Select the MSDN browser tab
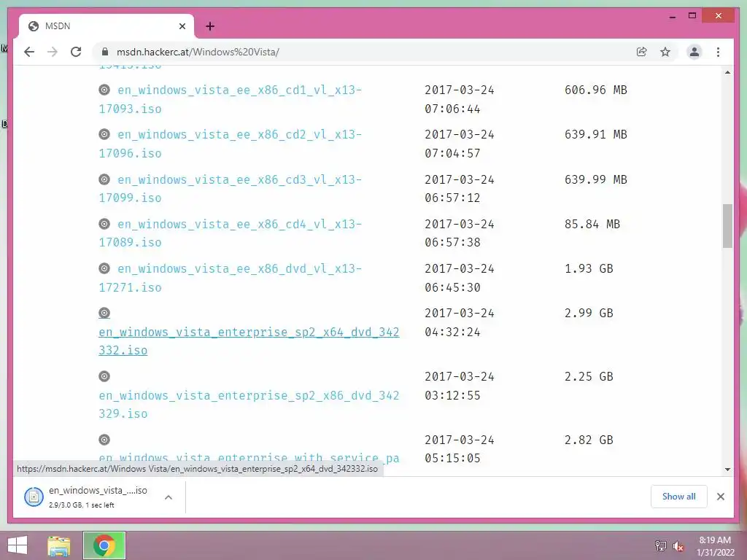 tap(107, 26)
